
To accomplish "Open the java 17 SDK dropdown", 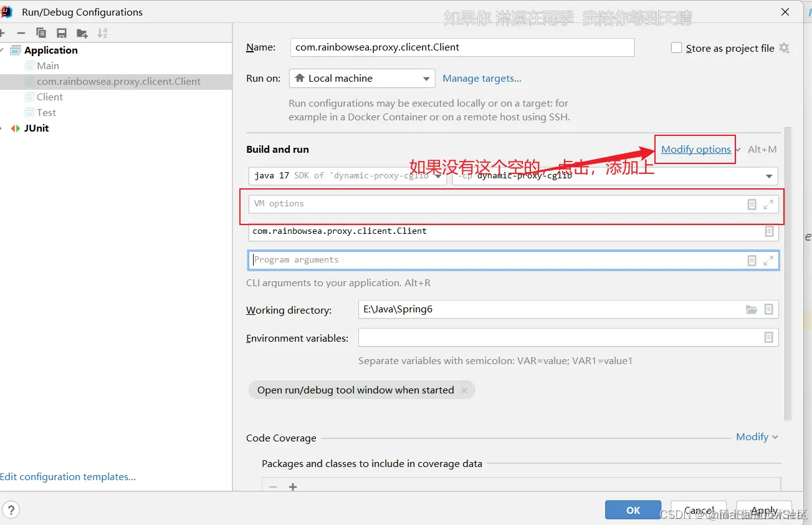I will (347, 176).
